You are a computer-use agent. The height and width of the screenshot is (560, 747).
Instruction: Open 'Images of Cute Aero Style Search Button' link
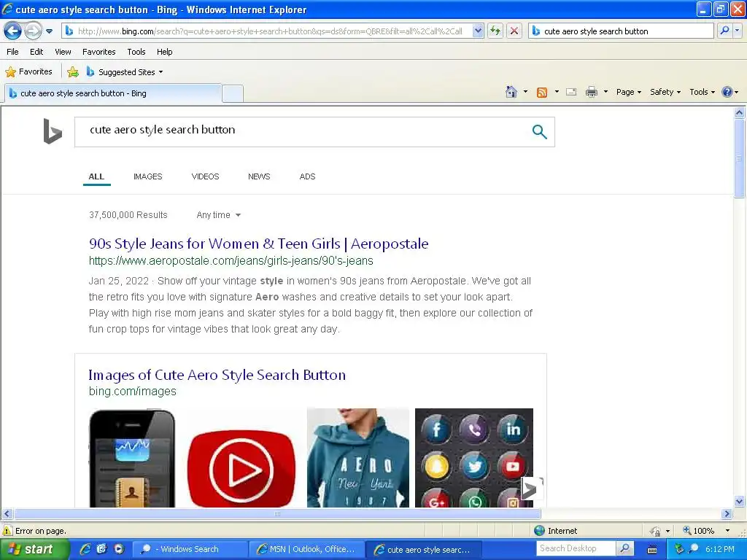tap(217, 376)
